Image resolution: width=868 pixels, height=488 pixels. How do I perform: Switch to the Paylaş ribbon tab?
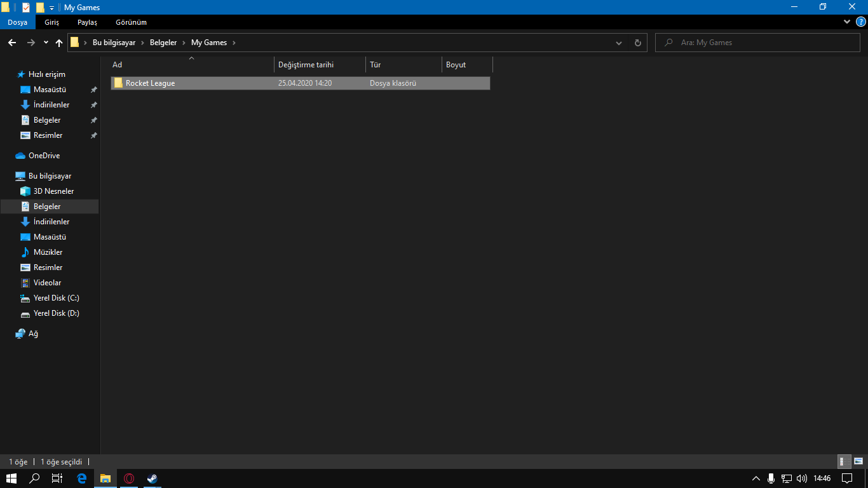tap(87, 22)
